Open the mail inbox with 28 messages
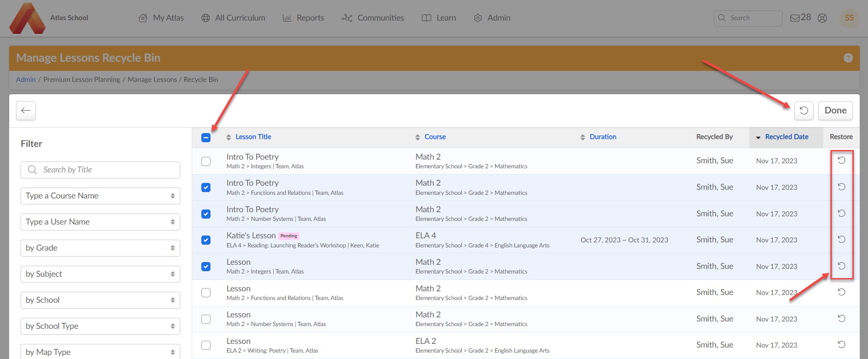This screenshot has height=359, width=868. point(801,18)
